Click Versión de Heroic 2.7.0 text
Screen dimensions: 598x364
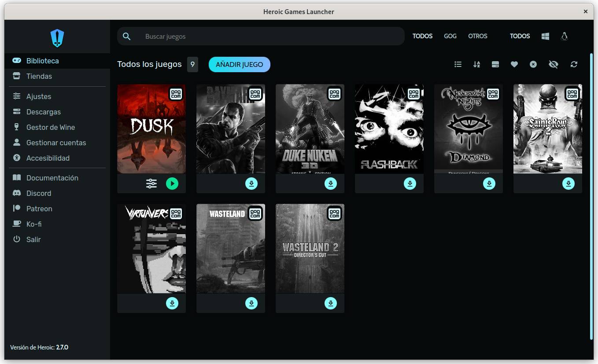click(39, 347)
